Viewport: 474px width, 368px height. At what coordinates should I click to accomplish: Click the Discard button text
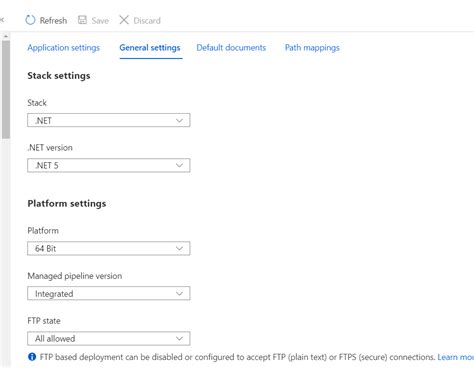(x=147, y=21)
